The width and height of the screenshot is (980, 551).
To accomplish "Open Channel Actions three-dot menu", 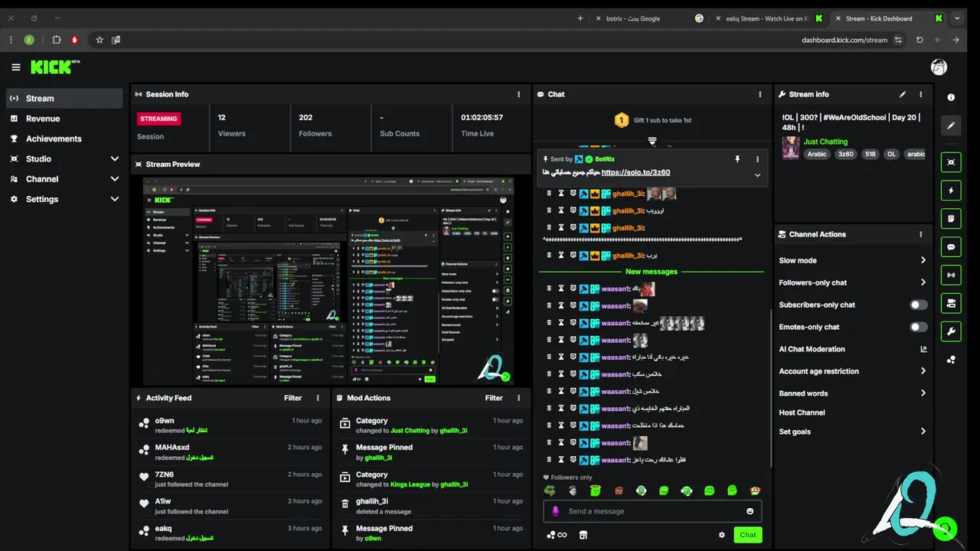I will tap(921, 234).
